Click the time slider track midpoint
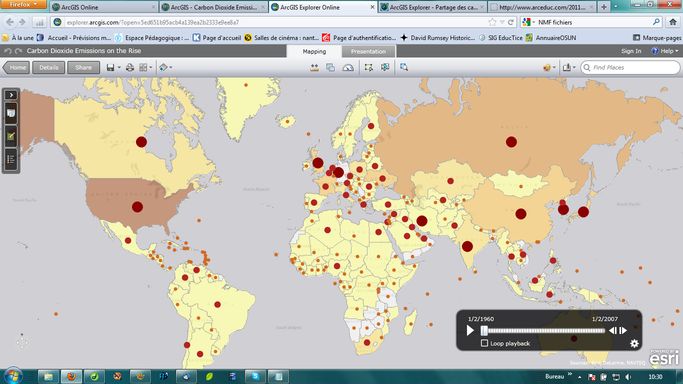Image resolution: width=683 pixels, height=384 pixels. click(544, 330)
